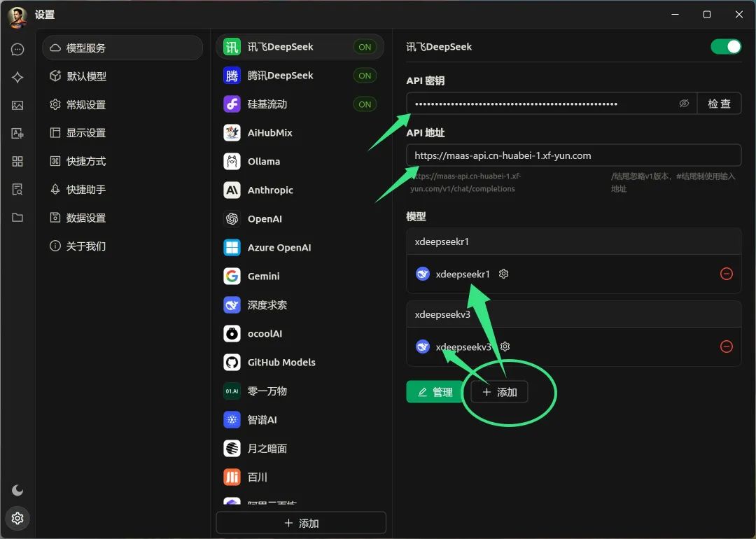The height and width of the screenshot is (539, 756).
Task: Open the image painting sidebar icon
Action: pos(17,106)
